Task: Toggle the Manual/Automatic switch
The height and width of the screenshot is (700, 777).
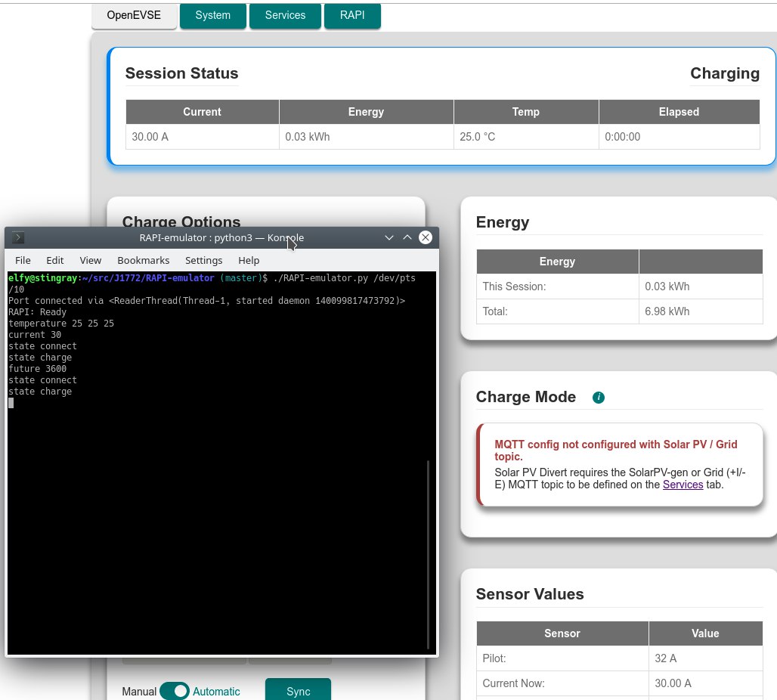Action: tap(175, 691)
